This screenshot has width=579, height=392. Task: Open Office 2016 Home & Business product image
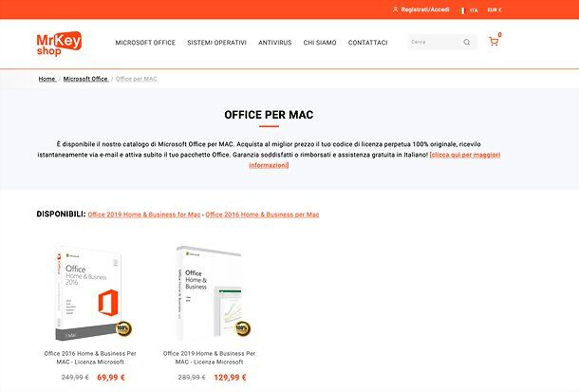[91, 292]
